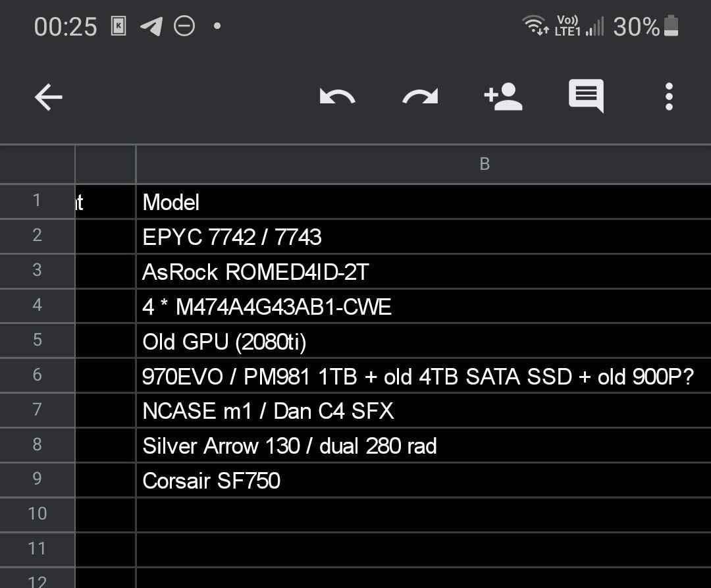Select the Model header cell
Viewport: 711px width, 588px height.
click(423, 201)
